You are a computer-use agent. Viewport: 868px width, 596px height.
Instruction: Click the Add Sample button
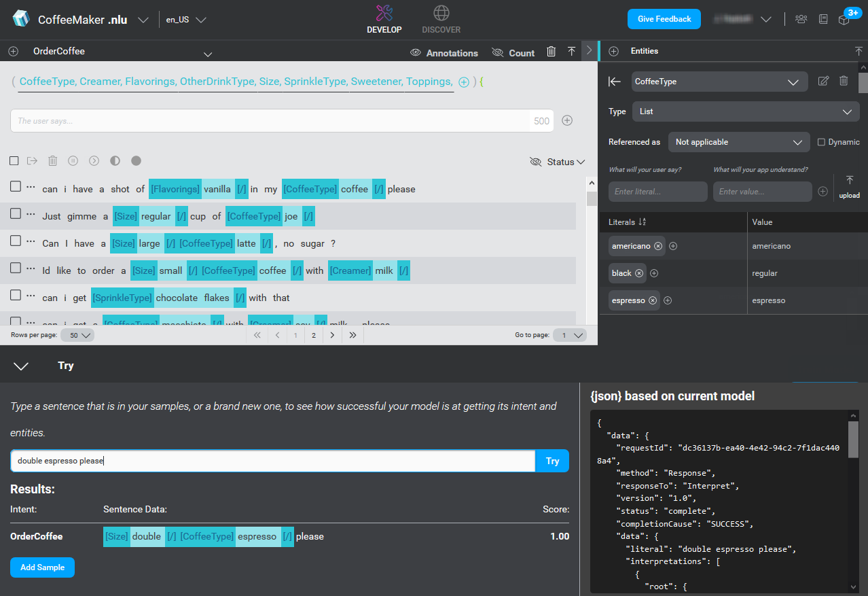pyautogui.click(x=42, y=567)
